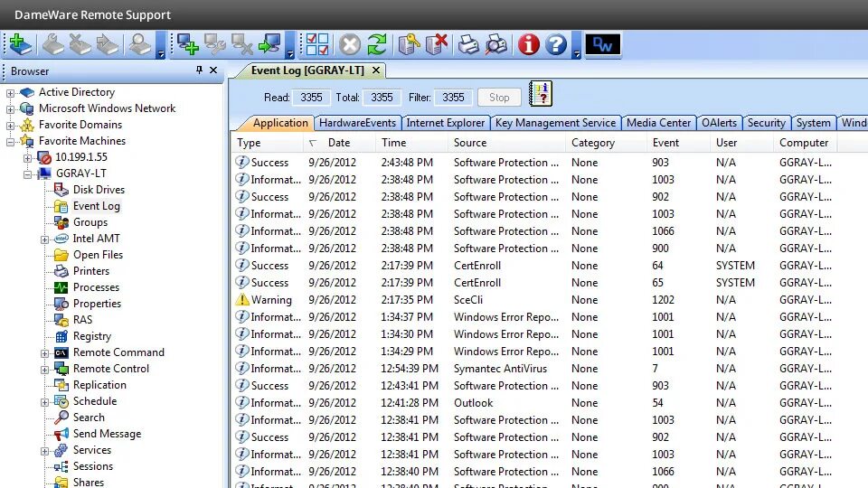
Task: Switch to the HardwareEvents tab
Action: coord(357,123)
